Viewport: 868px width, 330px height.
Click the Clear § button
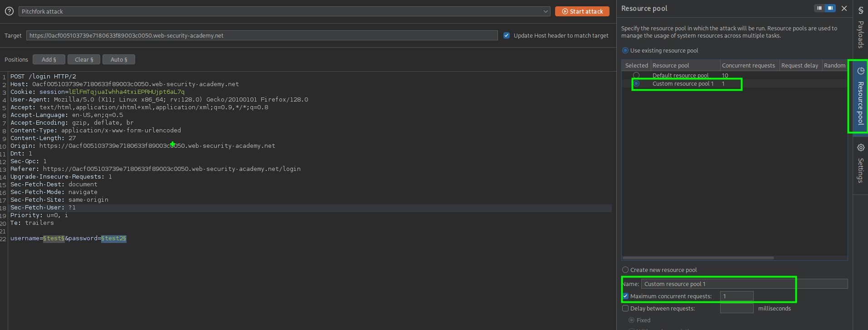click(84, 59)
